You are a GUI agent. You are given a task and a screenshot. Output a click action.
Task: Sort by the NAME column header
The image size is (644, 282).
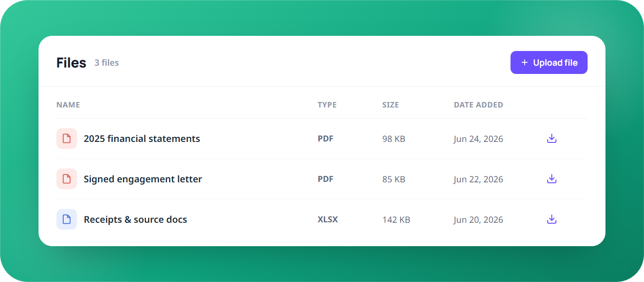[68, 105]
